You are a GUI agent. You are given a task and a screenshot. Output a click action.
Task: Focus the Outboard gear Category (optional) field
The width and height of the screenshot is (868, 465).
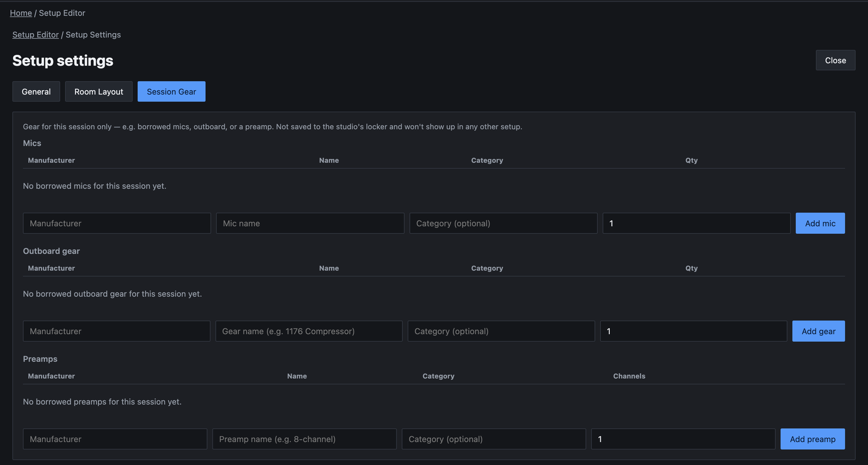click(x=501, y=331)
